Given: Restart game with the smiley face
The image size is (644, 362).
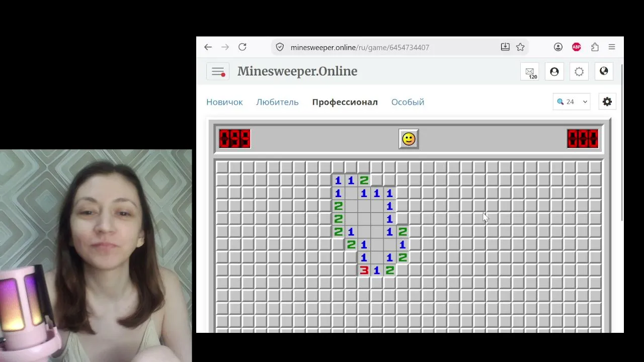Looking at the screenshot, I should point(409,139).
